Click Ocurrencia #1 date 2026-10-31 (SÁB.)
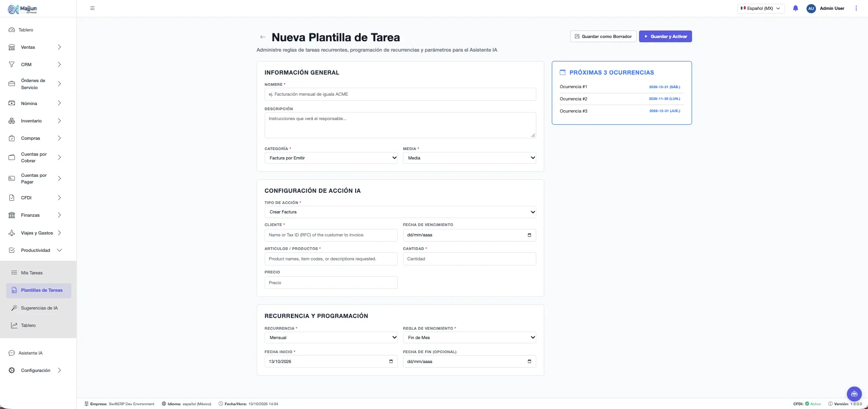This screenshot has height=409, width=868. (664, 87)
